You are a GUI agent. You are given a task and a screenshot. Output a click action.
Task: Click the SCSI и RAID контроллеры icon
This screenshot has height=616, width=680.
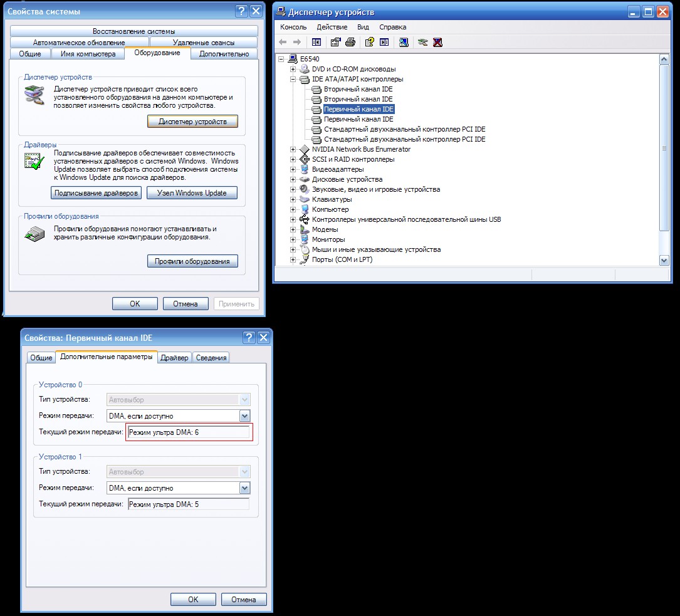[305, 159]
